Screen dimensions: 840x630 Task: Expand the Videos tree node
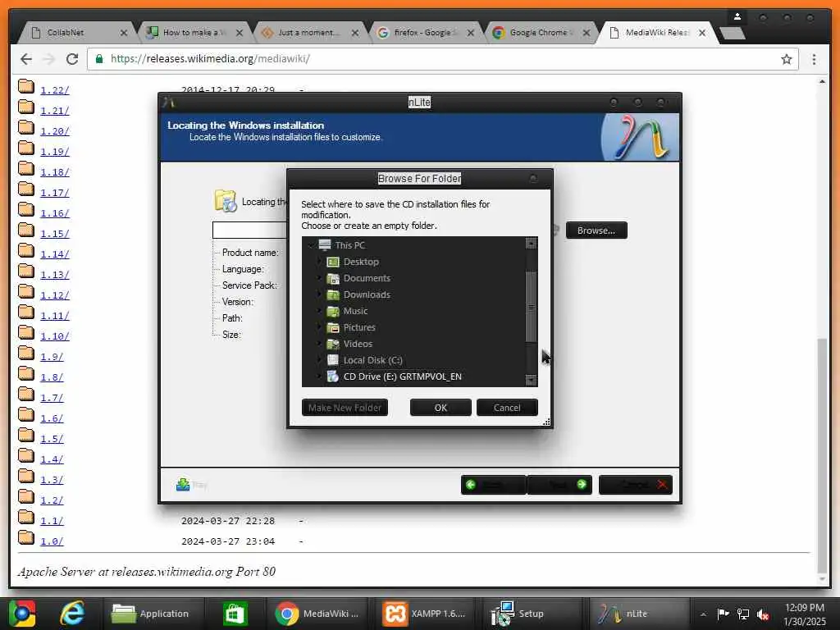[x=319, y=344]
